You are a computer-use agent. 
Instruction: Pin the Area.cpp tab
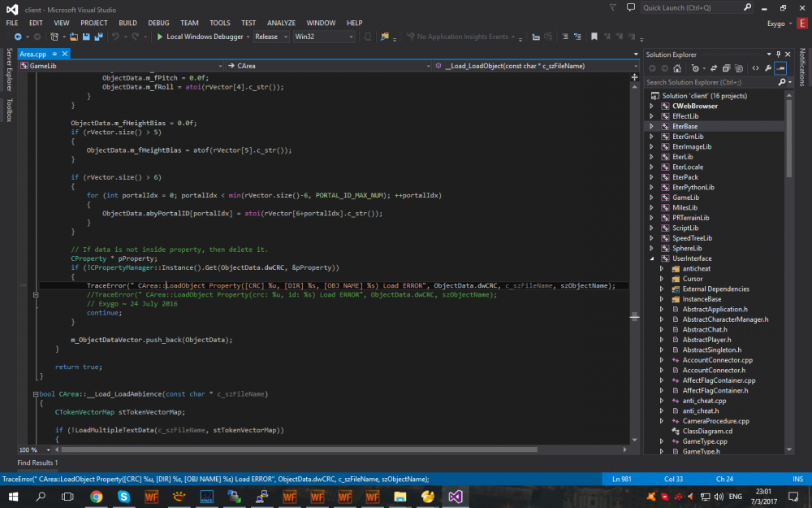[54, 54]
